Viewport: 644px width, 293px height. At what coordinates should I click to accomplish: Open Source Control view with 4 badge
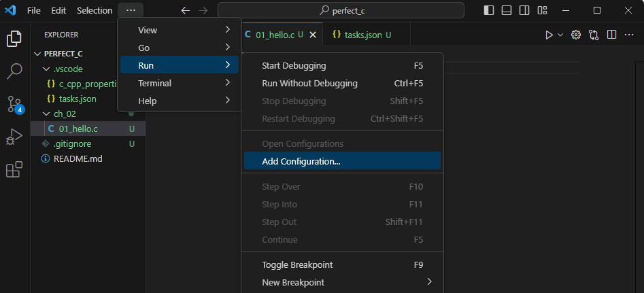coord(15,104)
